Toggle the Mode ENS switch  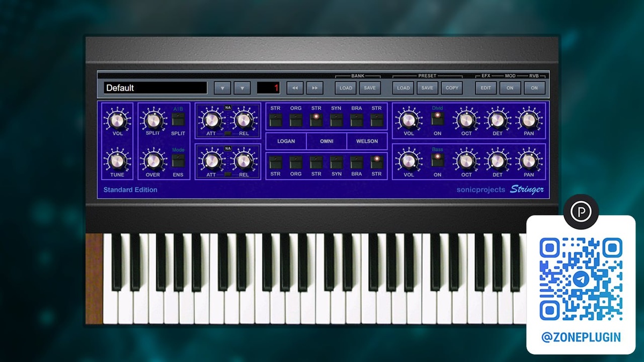178,160
